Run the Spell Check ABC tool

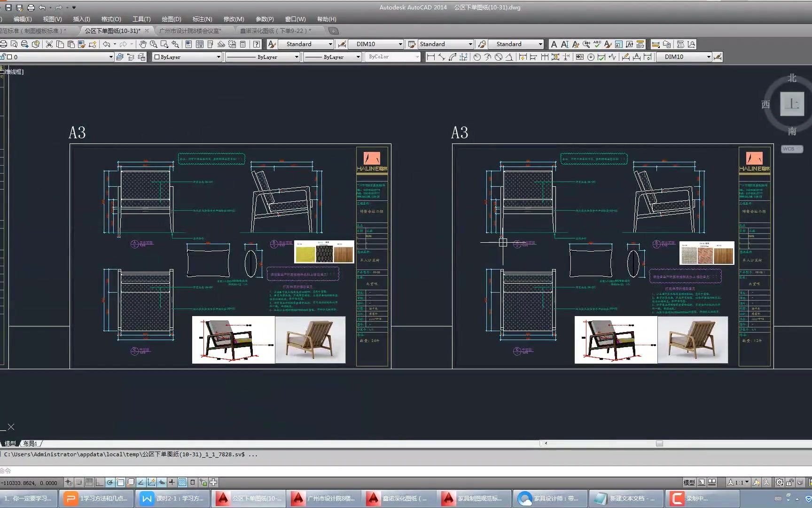(597, 44)
